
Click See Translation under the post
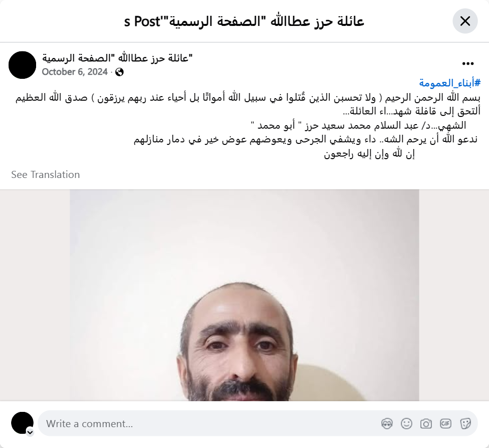click(46, 174)
